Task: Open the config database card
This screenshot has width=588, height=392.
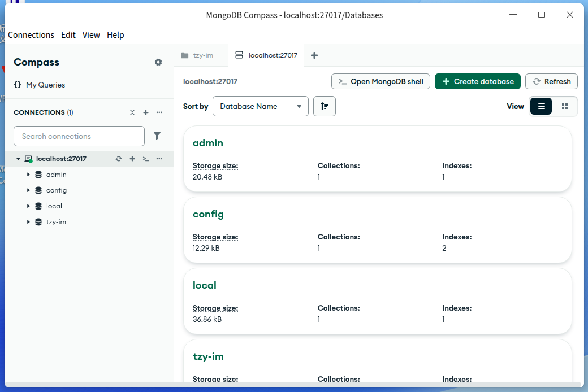Action: (x=377, y=230)
